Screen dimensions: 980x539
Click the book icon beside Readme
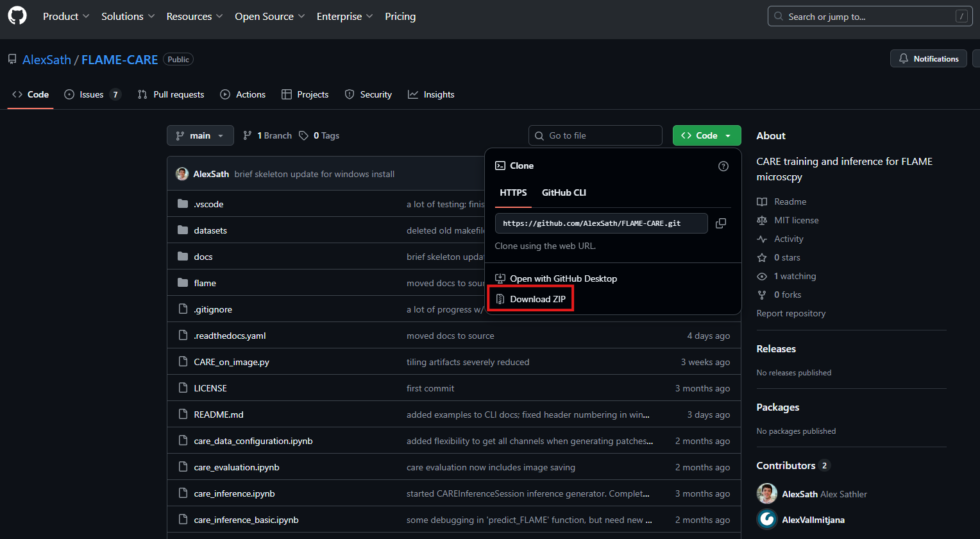pyautogui.click(x=762, y=201)
